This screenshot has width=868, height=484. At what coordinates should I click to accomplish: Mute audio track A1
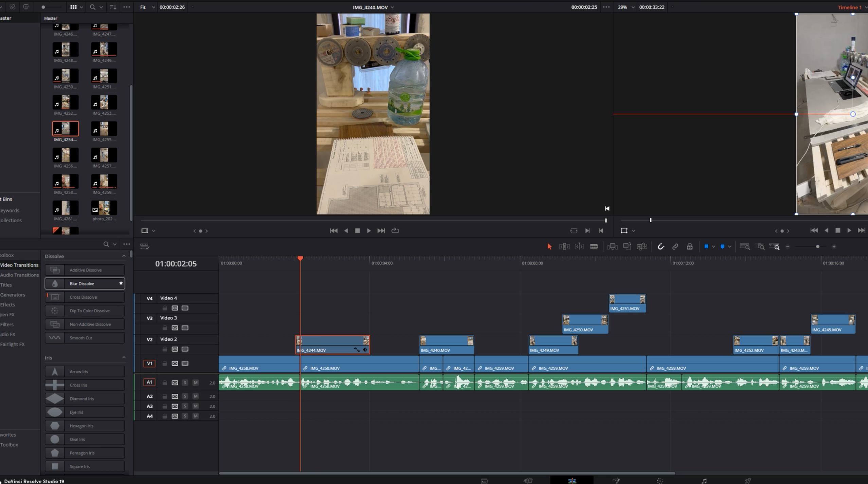(x=196, y=383)
